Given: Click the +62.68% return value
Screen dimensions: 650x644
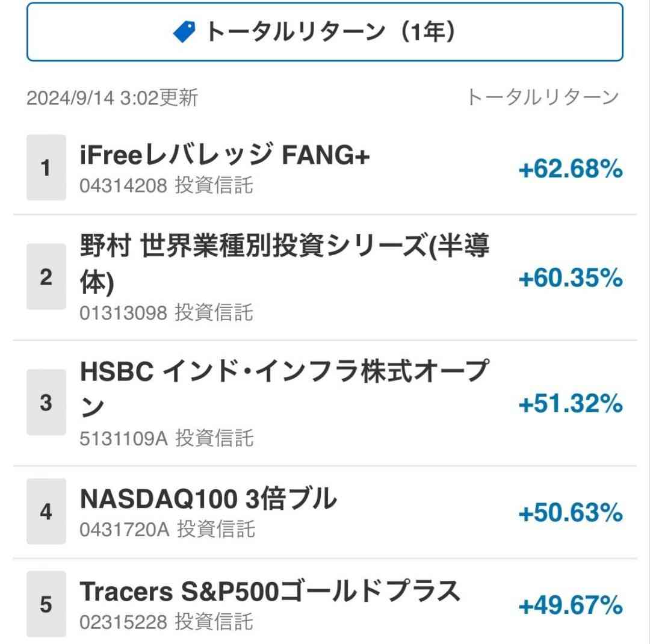Looking at the screenshot, I should pos(571,169).
